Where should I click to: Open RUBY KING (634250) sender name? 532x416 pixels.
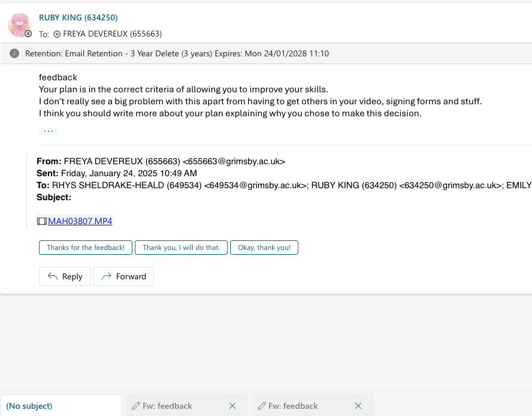(78, 17)
